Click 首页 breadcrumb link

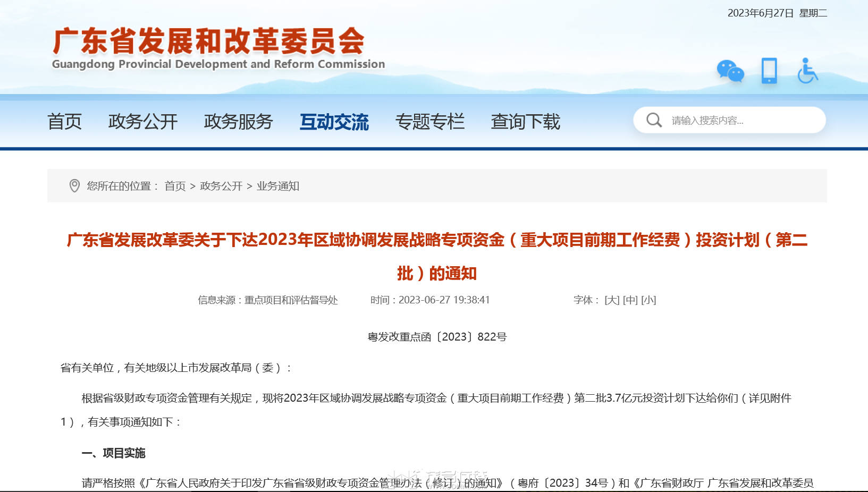[175, 186]
